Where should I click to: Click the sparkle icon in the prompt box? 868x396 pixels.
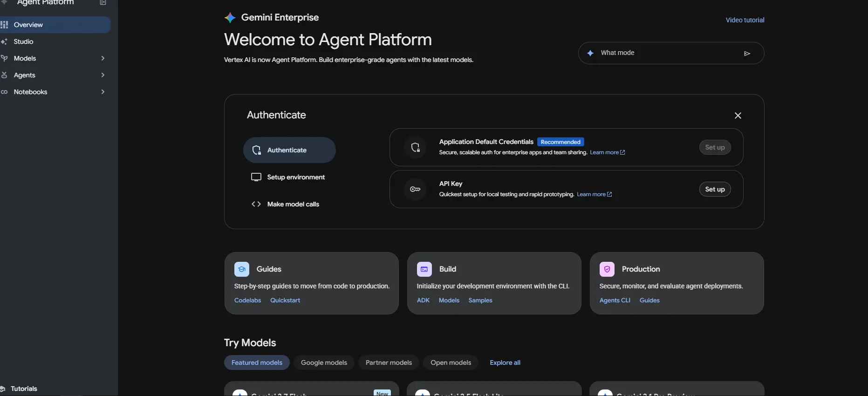[590, 53]
